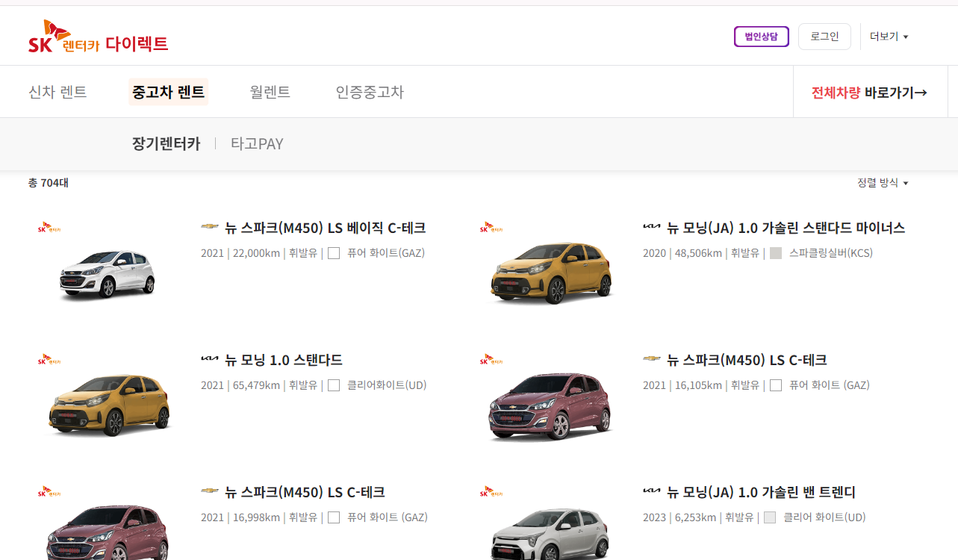The width and height of the screenshot is (958, 560).
Task: Click 스파클링실버(KCS) color name text
Action: click(x=831, y=253)
